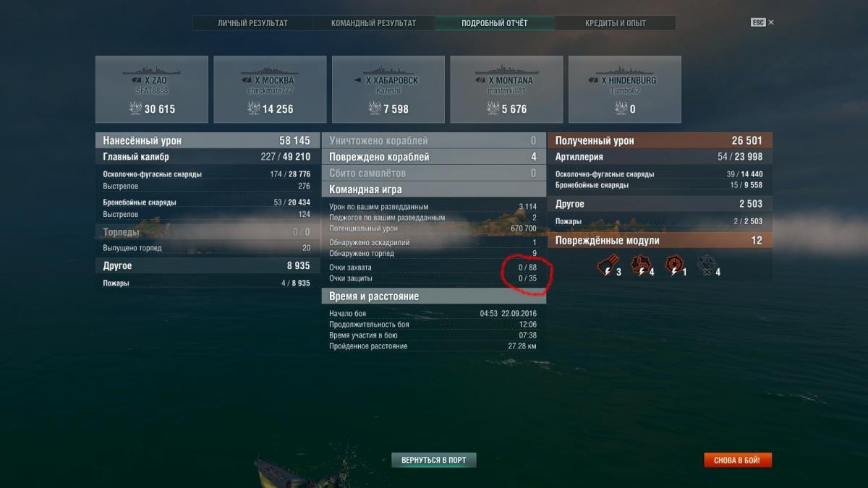The width and height of the screenshot is (868, 488).
Task: Select the X Москва ship card
Action: pos(270,90)
